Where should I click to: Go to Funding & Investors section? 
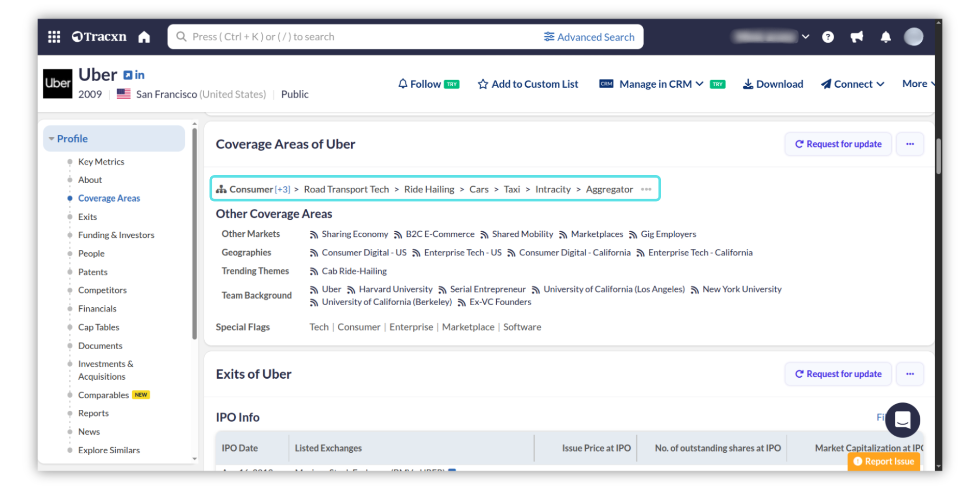click(x=116, y=235)
